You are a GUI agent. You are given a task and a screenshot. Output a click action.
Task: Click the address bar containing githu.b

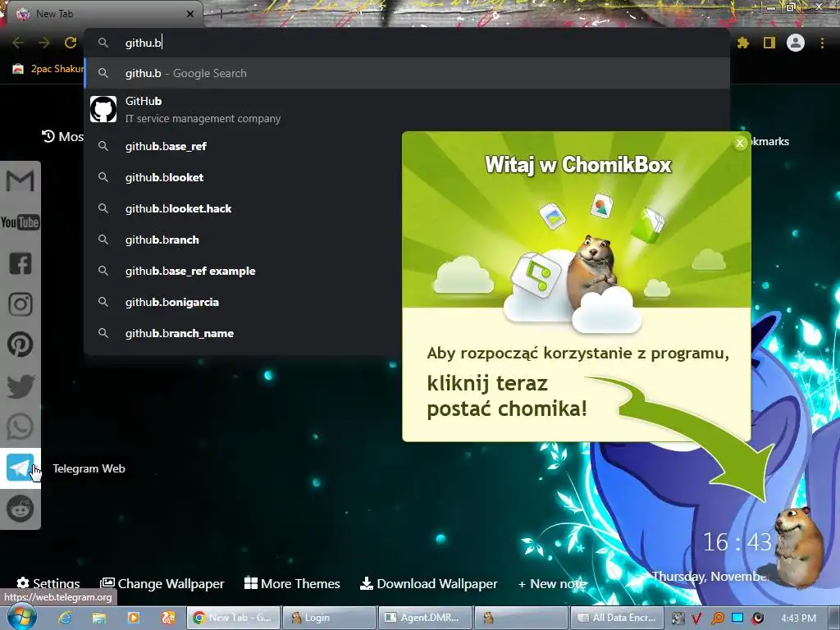407,43
